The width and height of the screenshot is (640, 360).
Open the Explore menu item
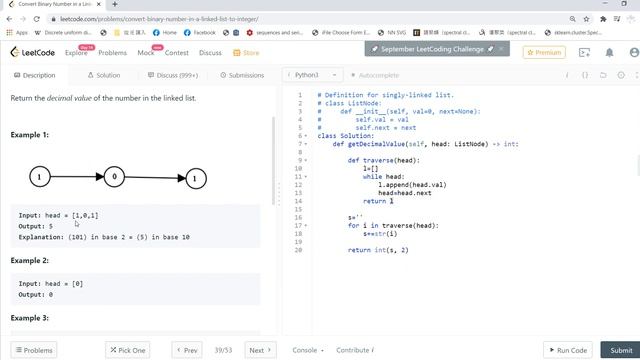click(x=76, y=53)
